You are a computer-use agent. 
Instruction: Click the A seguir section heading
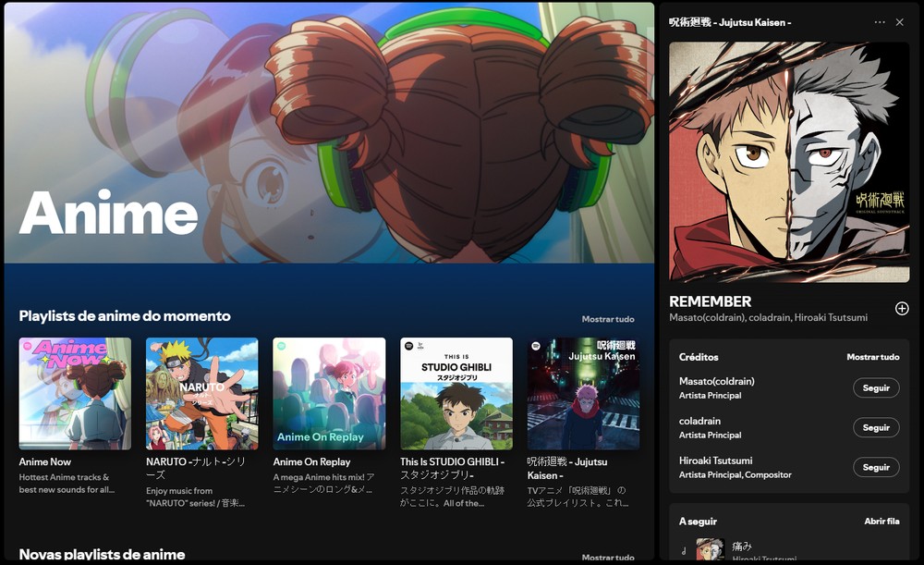[698, 522]
